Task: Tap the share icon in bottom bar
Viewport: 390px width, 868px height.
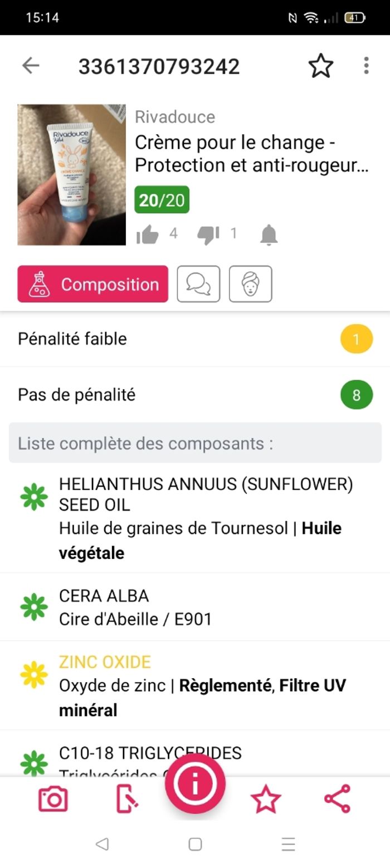Action: (x=338, y=799)
